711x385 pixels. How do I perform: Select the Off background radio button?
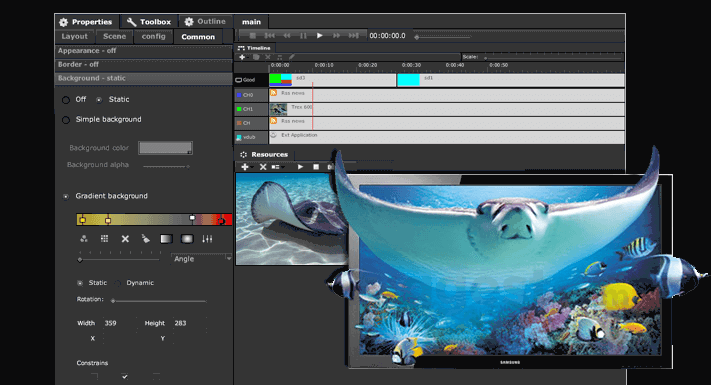tap(66, 100)
